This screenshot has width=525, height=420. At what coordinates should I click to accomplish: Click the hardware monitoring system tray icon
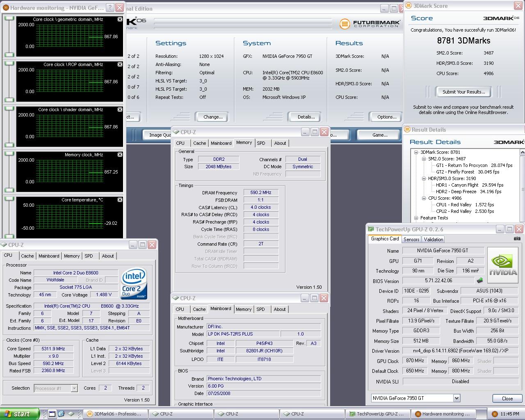[494, 414]
